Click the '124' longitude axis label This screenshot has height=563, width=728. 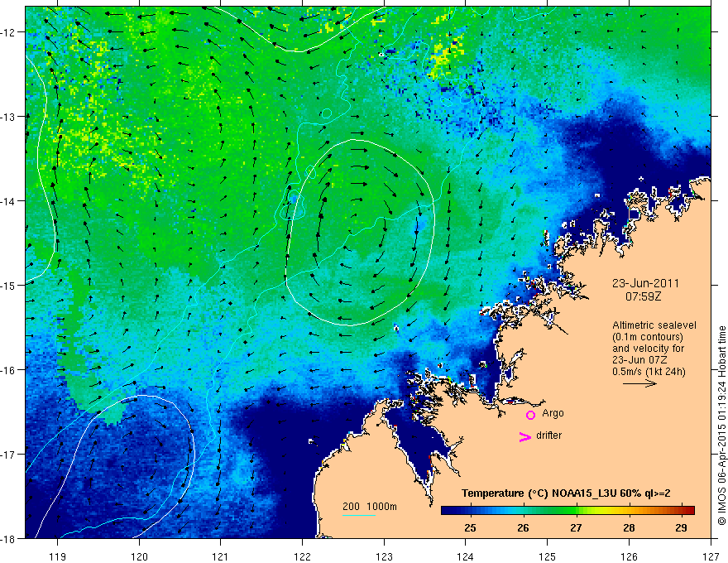466,556
